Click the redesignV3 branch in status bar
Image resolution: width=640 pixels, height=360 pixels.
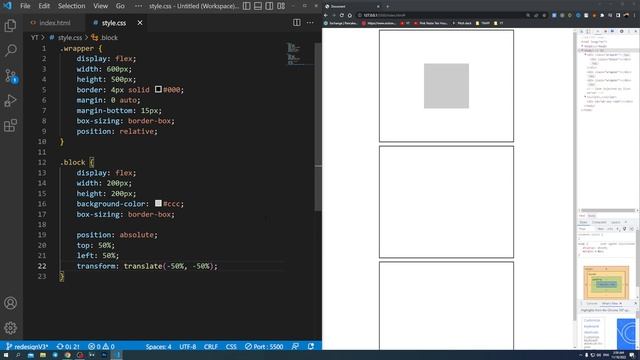tap(28, 347)
